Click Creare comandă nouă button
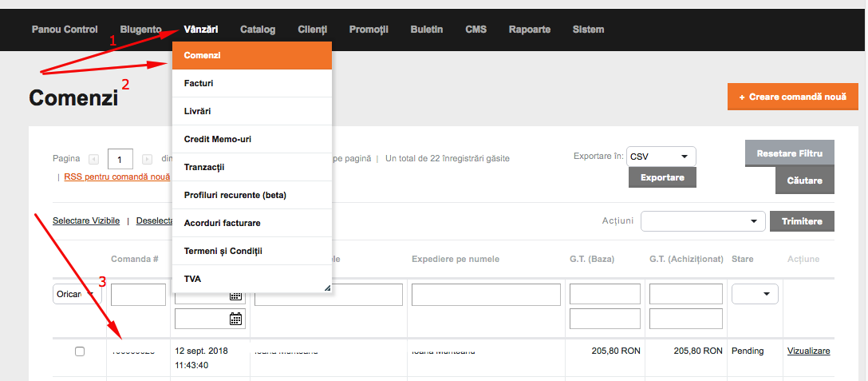The image size is (868, 381). pos(793,97)
